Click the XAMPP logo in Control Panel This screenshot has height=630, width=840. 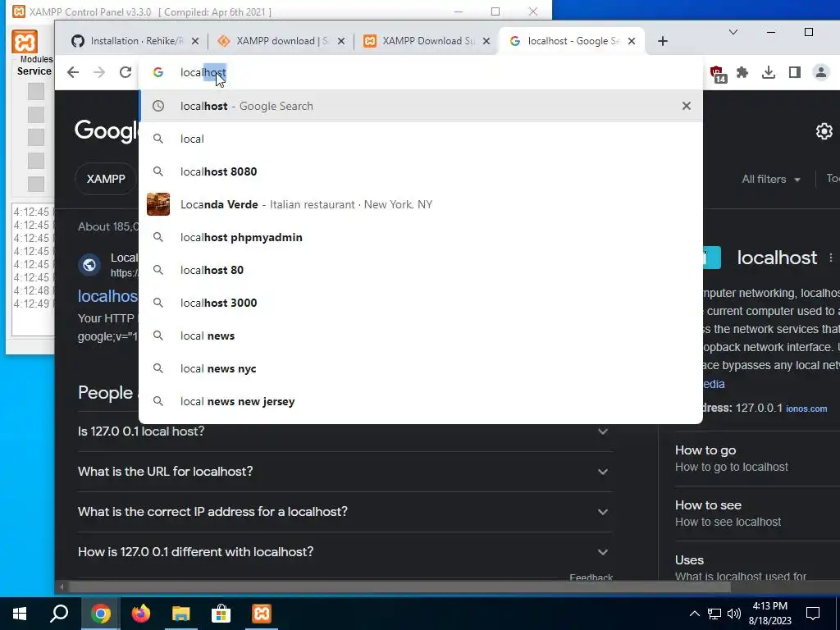point(25,42)
